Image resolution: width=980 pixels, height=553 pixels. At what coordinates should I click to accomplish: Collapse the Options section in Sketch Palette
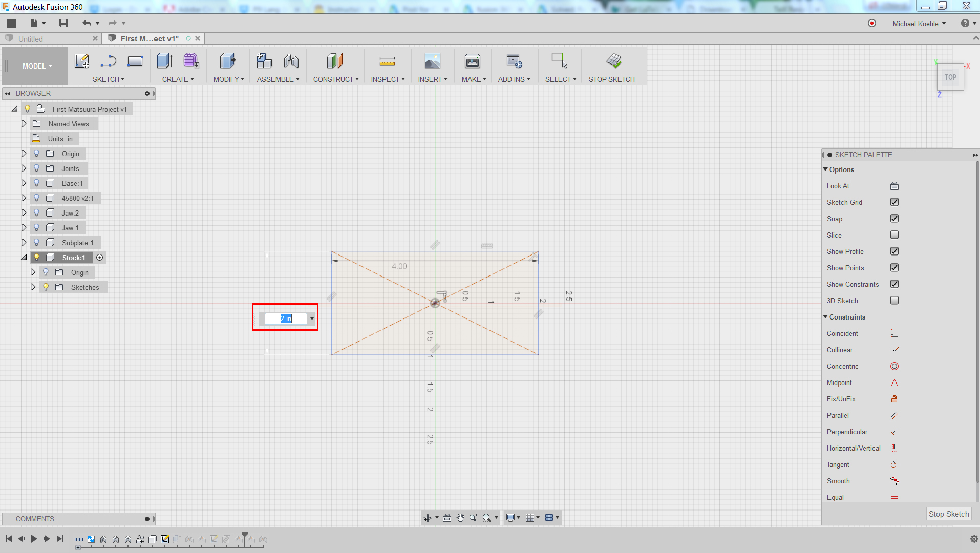pos(825,169)
